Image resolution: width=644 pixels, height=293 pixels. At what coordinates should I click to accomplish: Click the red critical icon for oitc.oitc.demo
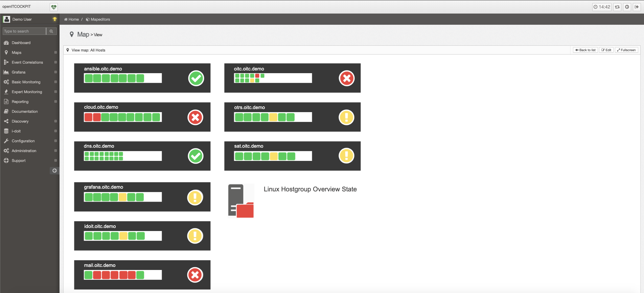(x=347, y=78)
